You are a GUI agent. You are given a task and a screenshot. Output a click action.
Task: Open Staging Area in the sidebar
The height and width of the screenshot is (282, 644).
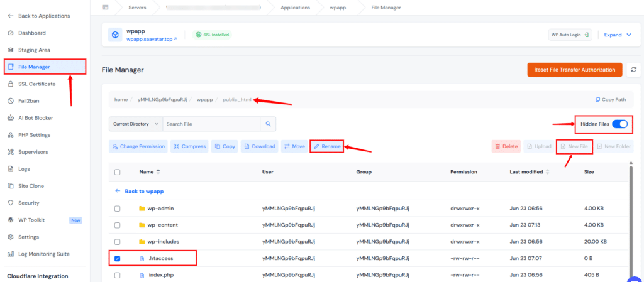(x=29, y=50)
